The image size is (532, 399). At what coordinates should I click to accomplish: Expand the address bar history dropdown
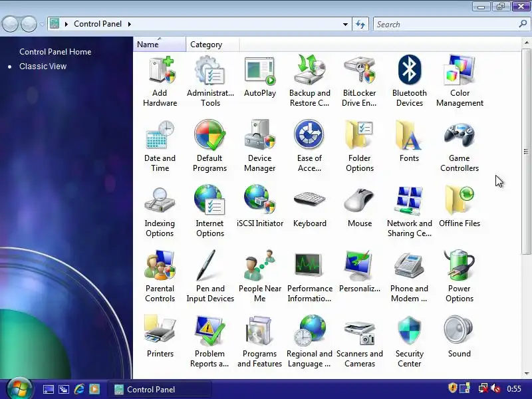pos(345,24)
